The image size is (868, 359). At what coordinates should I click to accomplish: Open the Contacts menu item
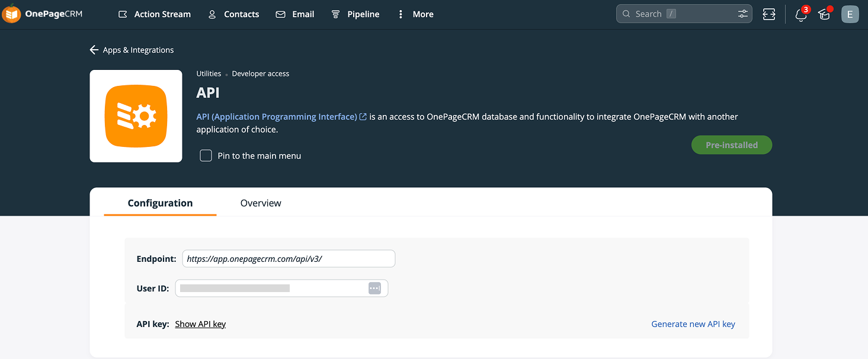point(233,14)
